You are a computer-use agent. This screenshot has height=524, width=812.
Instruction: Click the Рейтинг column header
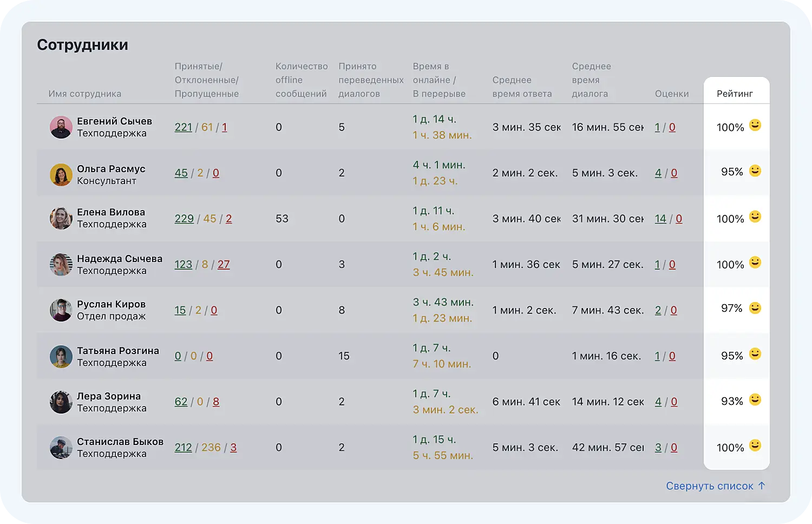[x=735, y=94]
